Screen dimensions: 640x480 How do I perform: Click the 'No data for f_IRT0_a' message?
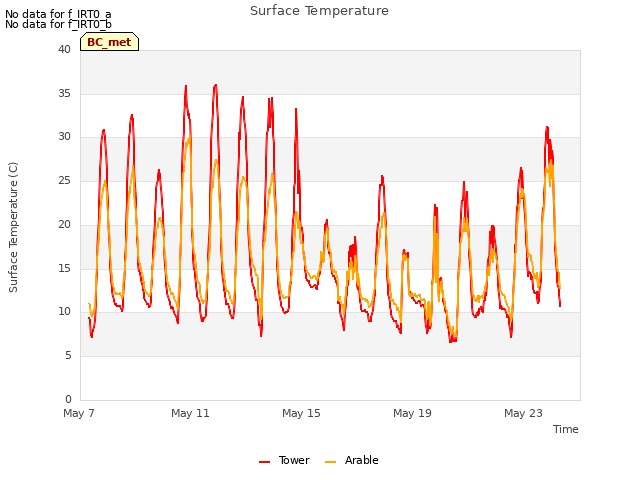58,14
